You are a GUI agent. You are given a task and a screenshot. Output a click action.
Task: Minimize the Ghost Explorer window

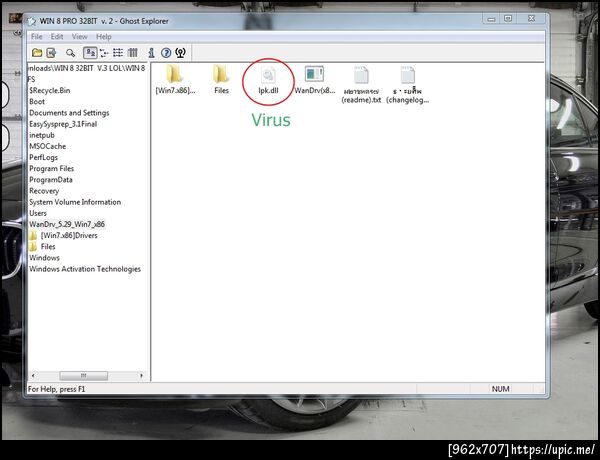tap(491, 19)
